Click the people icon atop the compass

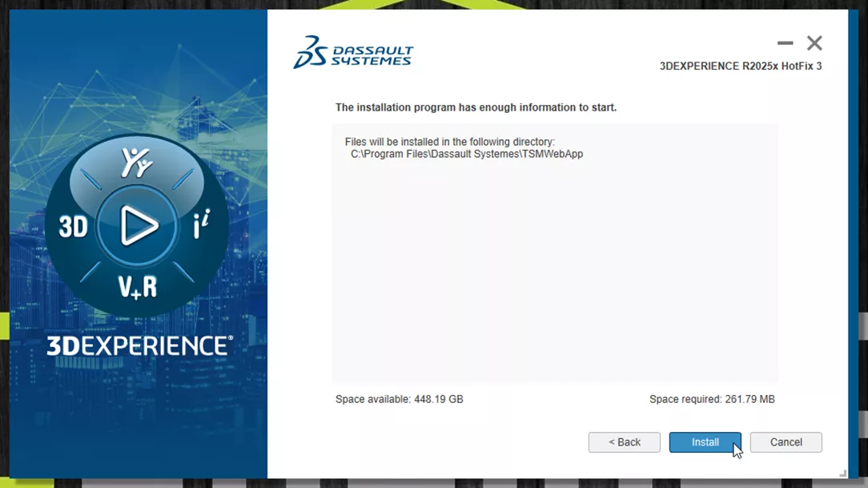[137, 163]
